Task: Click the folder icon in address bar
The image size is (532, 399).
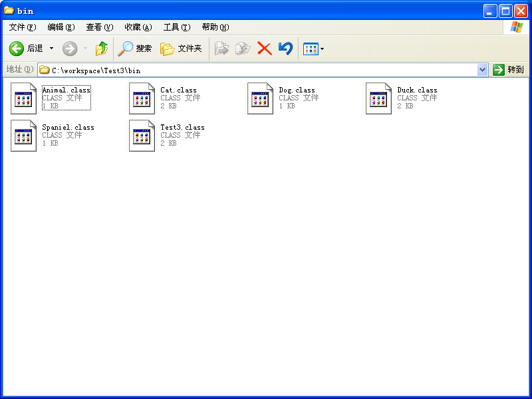Action: click(44, 70)
